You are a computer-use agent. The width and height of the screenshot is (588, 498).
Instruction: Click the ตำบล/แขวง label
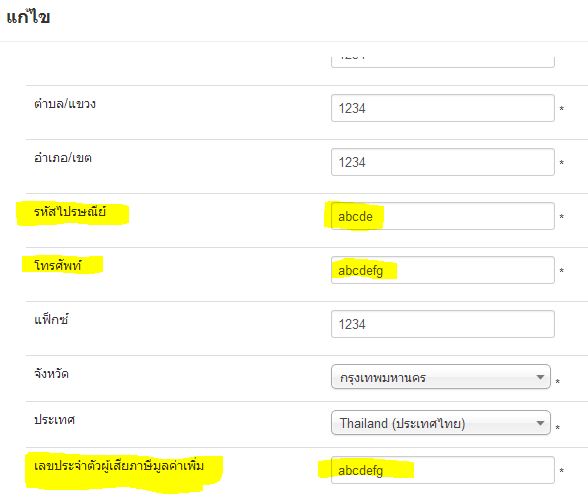[x=65, y=104]
